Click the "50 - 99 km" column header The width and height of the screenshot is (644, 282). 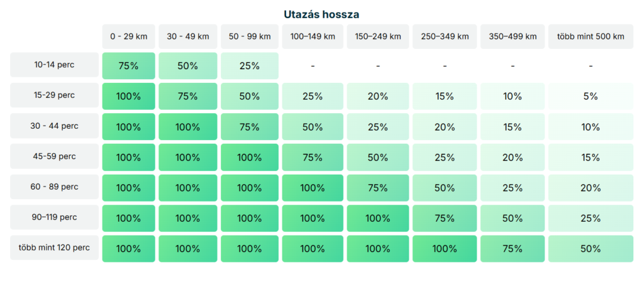pyautogui.click(x=250, y=36)
